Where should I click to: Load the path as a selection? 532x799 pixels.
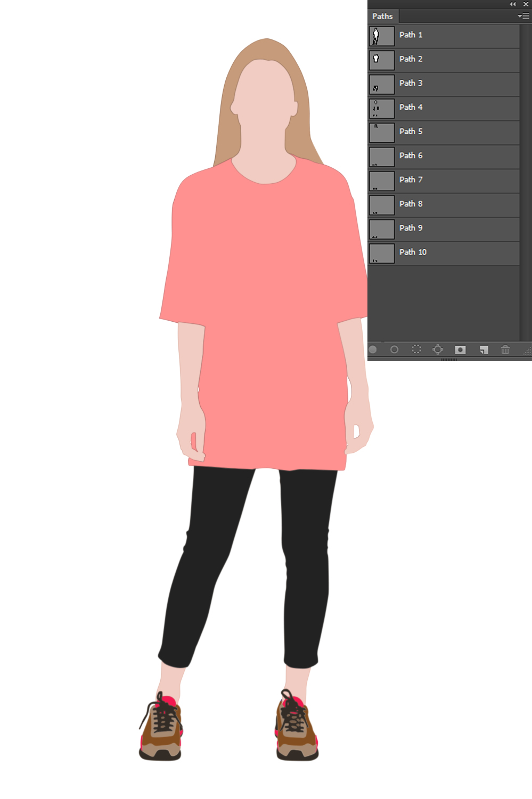[416, 349]
